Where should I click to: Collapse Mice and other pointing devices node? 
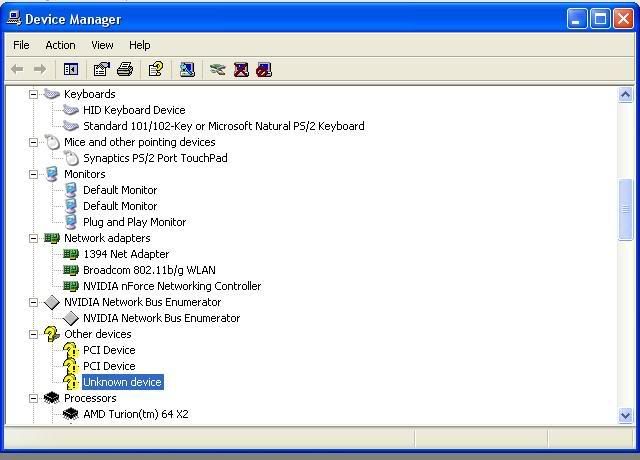click(x=33, y=142)
